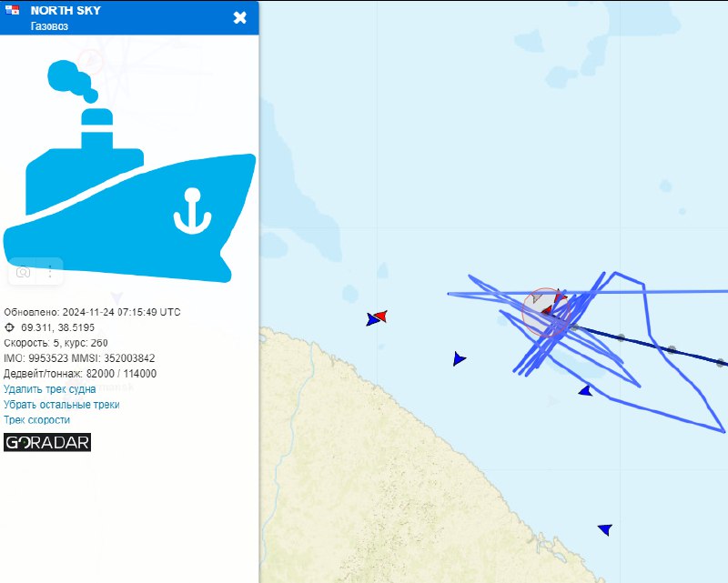The height and width of the screenshot is (583, 728).
Task: Select 'IMO: 9953523 MMSI: 352003842' text
Action: [79, 358]
